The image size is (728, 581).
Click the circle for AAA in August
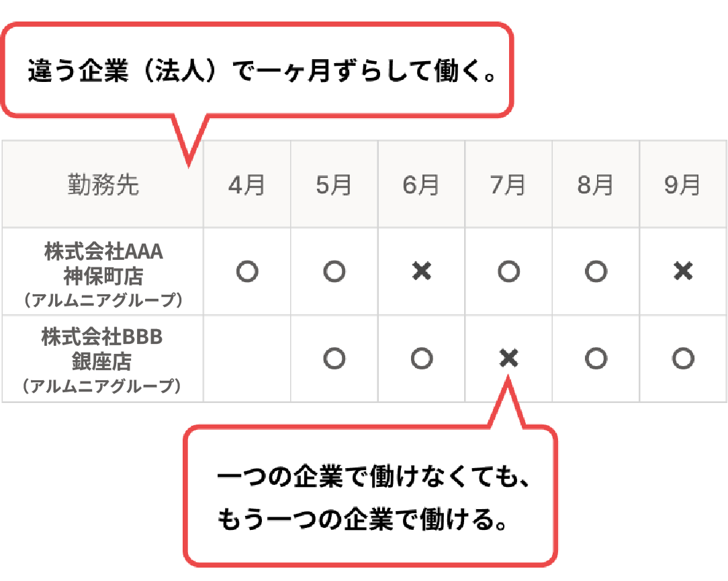(596, 271)
